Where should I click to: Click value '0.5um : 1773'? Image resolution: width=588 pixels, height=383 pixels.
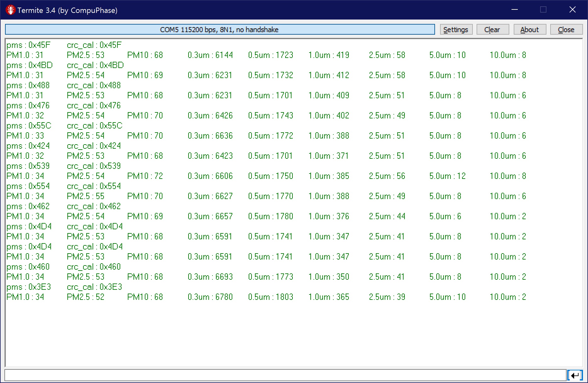[271, 277]
